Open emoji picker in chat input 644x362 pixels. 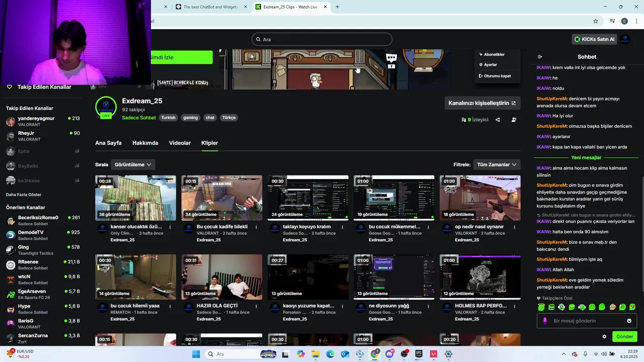coord(629,321)
